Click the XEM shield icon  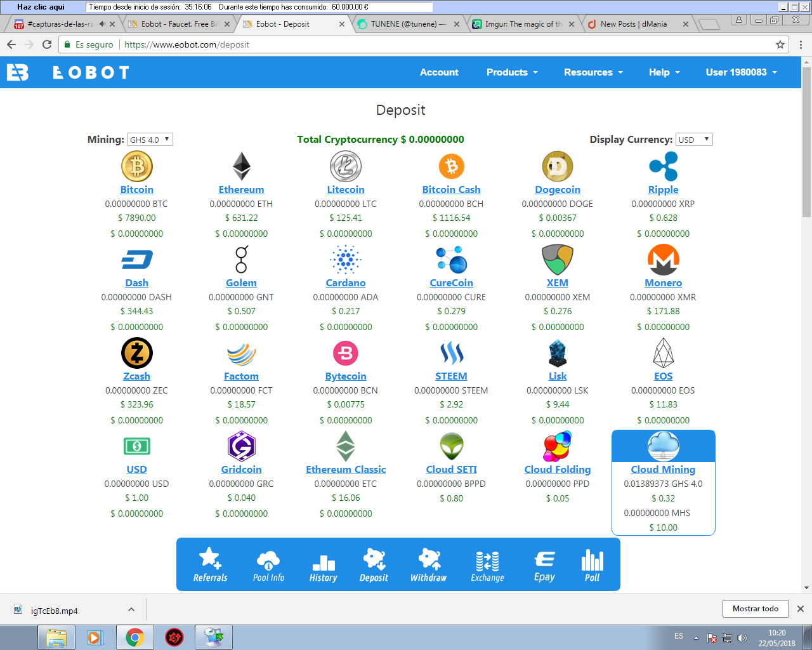558,260
